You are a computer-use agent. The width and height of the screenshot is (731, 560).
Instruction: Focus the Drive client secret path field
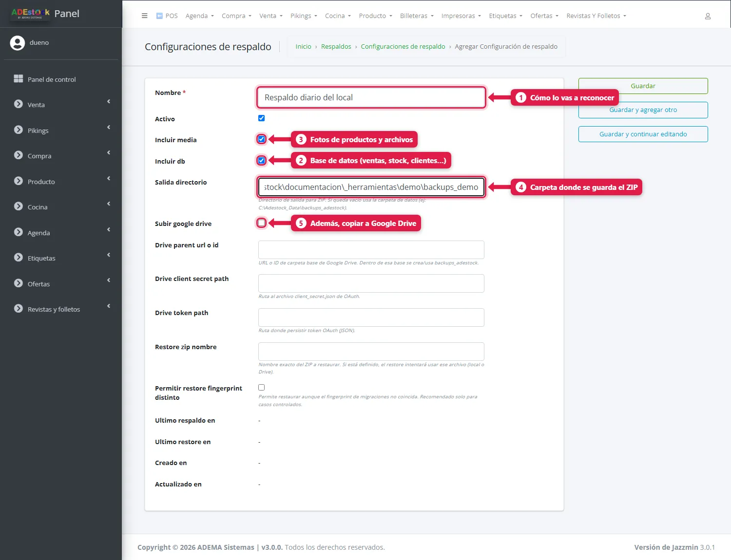371,283
